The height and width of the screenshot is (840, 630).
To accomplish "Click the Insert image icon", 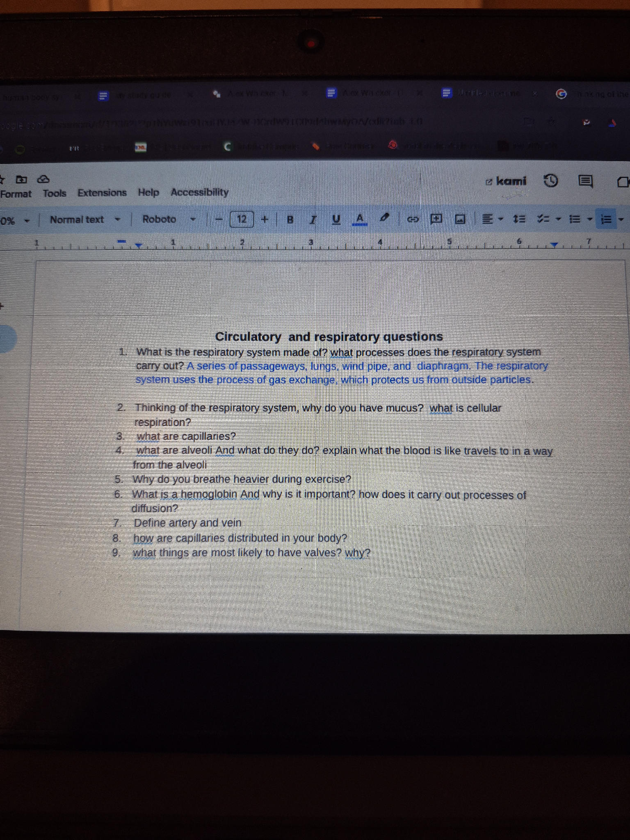I will tap(460, 219).
